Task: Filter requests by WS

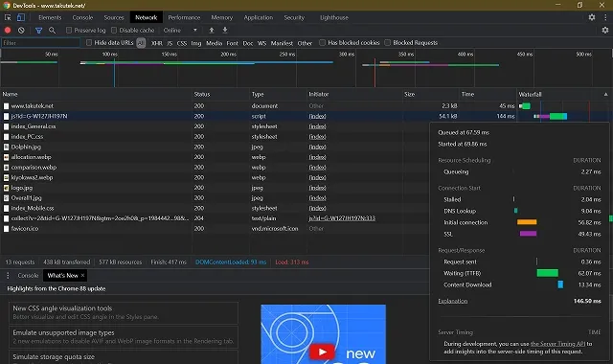Action: click(261, 43)
